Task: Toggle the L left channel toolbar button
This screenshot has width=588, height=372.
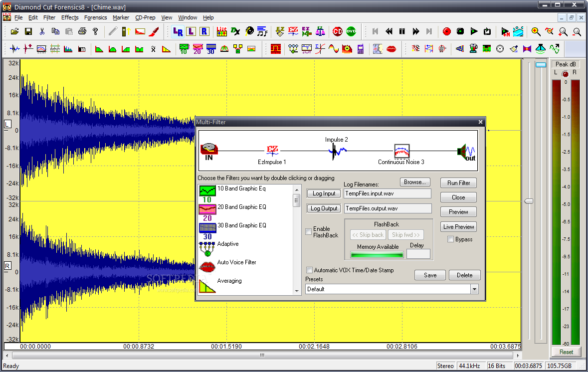Action: pos(191,31)
